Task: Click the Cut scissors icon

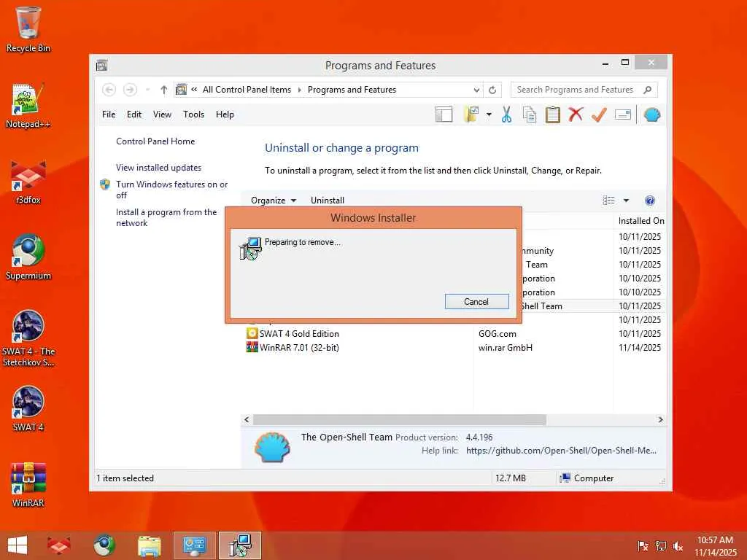Action: (x=506, y=114)
